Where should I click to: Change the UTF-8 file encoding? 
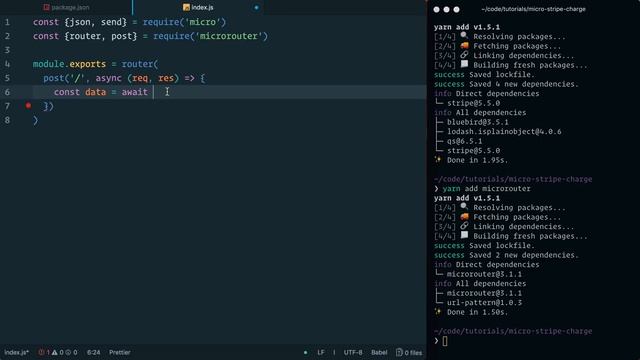click(353, 352)
